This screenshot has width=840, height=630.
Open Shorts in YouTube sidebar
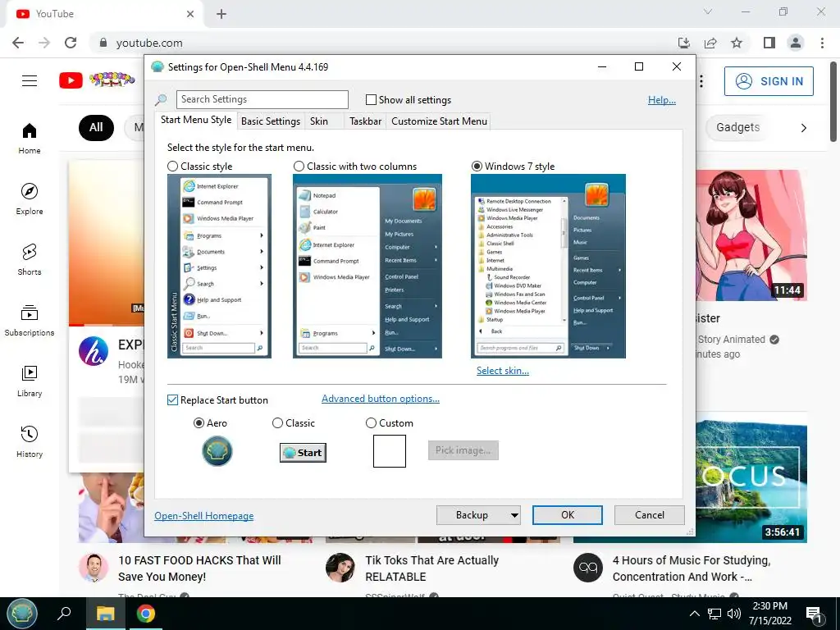pyautogui.click(x=30, y=259)
